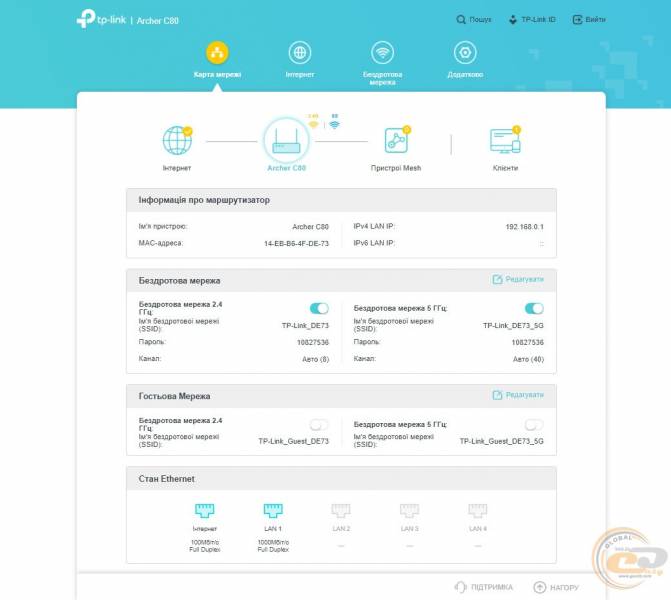Switch to Додатково tab
The width and height of the screenshot is (671, 600).
point(465,60)
